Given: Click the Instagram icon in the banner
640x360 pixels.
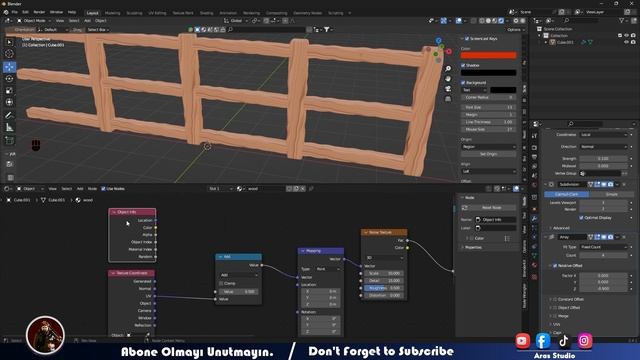Looking at the screenshot, I should (x=584, y=340).
